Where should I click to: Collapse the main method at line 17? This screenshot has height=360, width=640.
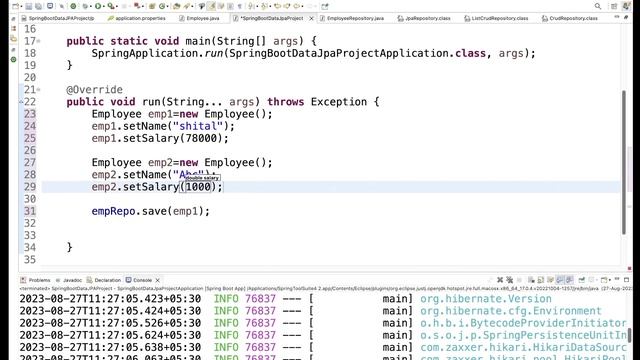[39, 41]
